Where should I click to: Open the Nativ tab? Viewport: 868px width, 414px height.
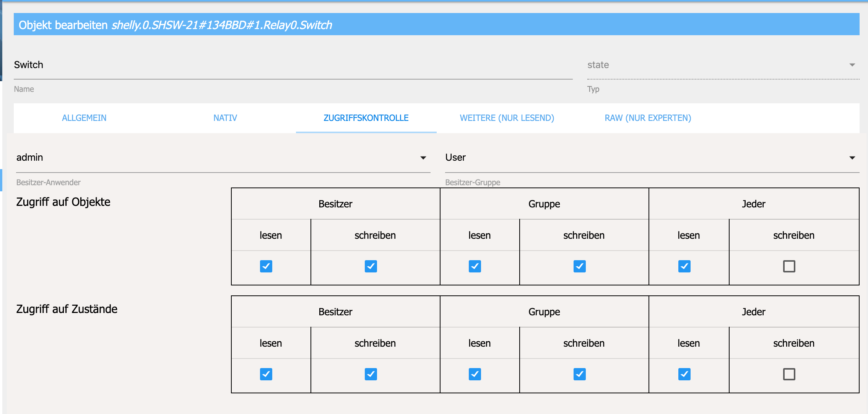coord(225,118)
